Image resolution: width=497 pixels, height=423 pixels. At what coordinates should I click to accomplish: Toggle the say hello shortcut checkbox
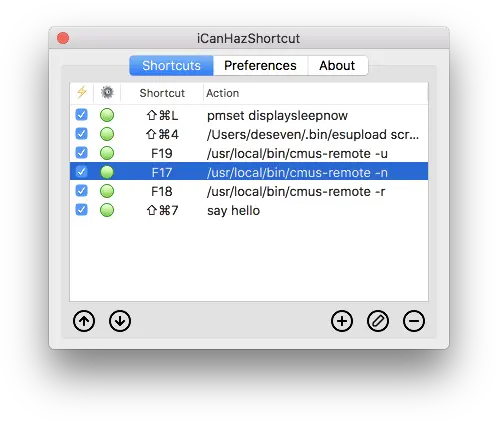pyautogui.click(x=81, y=210)
